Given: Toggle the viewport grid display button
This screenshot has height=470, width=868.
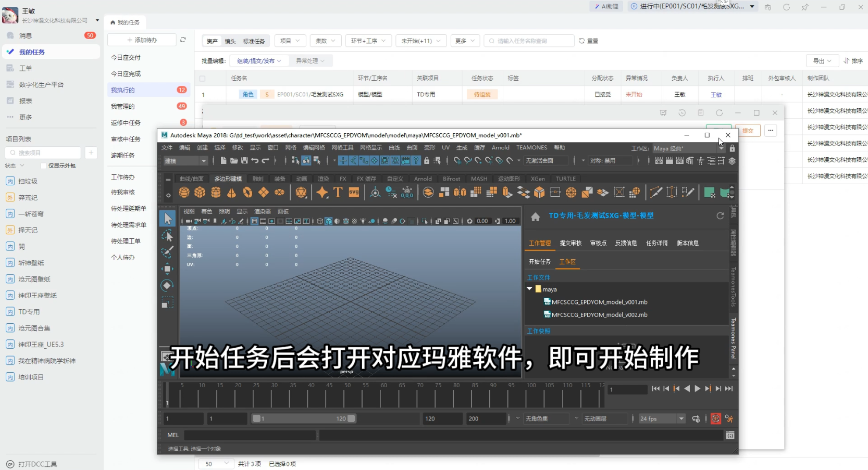Looking at the screenshot, I should pyautogui.click(x=254, y=221).
